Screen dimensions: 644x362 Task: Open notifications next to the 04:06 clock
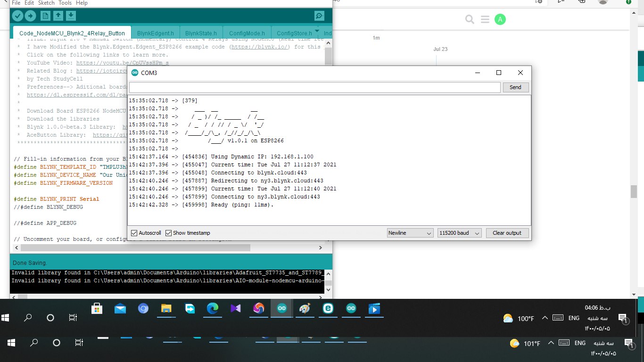[x=623, y=318]
